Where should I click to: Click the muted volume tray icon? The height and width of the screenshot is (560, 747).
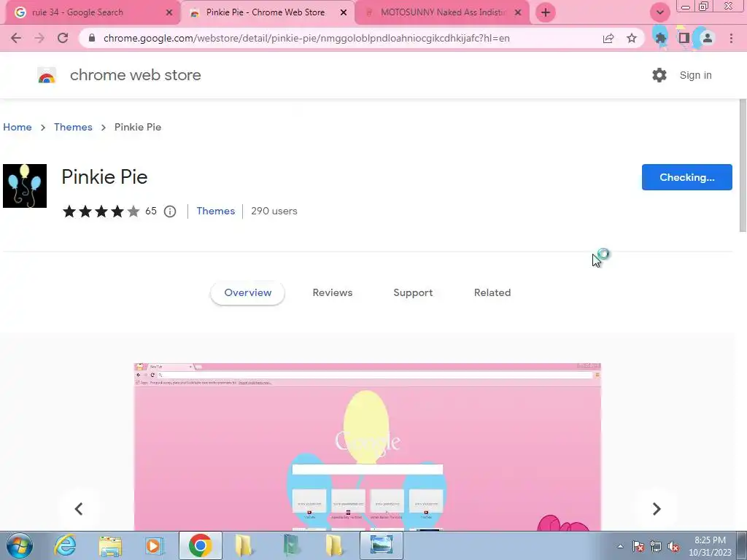coord(673,546)
